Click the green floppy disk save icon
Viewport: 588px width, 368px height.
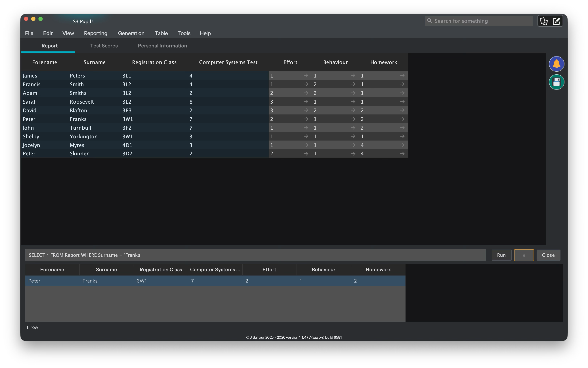pos(556,82)
